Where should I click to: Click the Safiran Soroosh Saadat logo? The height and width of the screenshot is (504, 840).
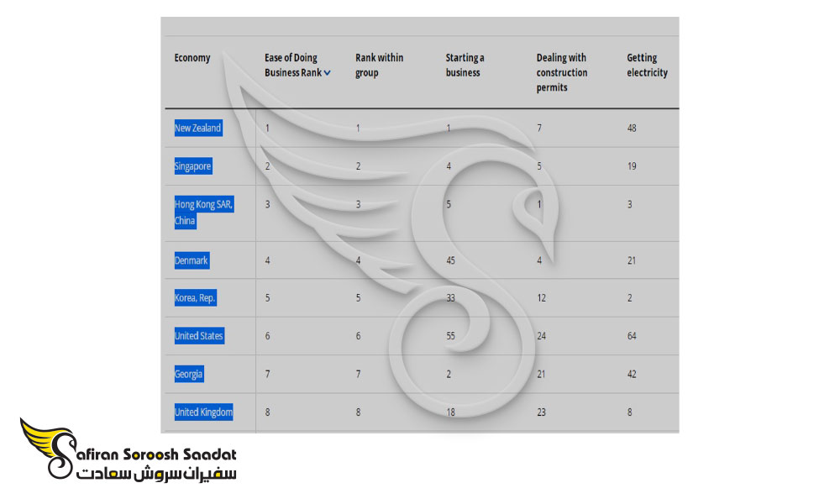128,450
